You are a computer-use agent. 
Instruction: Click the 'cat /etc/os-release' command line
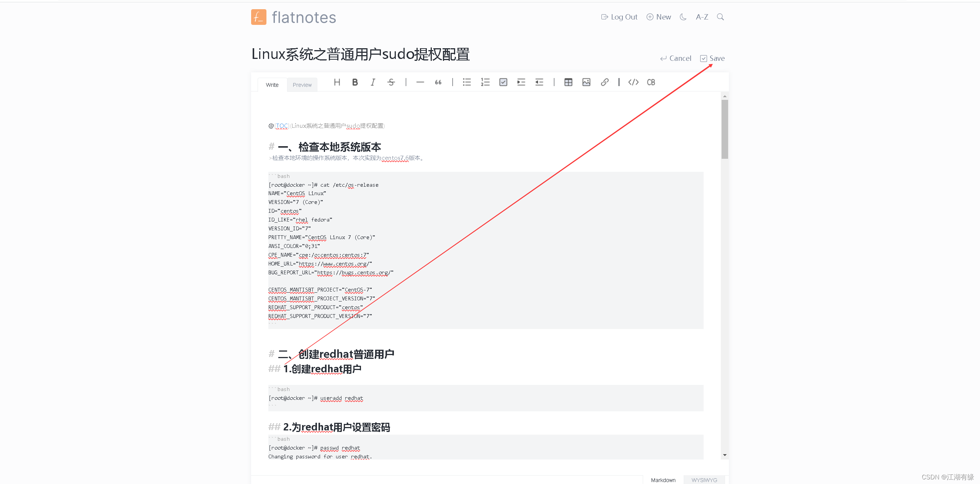click(323, 185)
